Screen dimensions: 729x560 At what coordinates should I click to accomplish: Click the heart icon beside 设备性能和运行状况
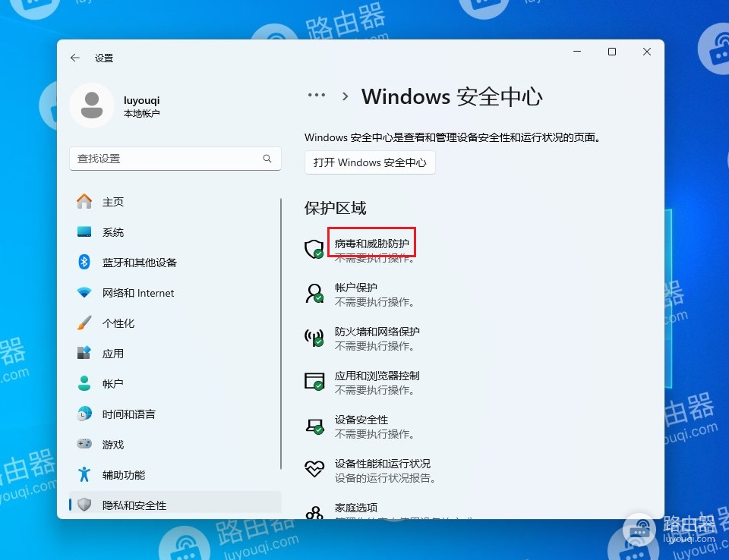[314, 468]
